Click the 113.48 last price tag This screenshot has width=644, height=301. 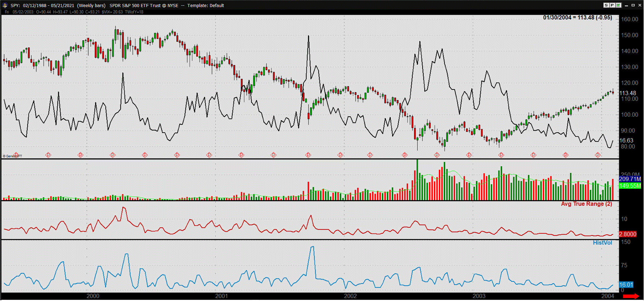tap(628, 93)
